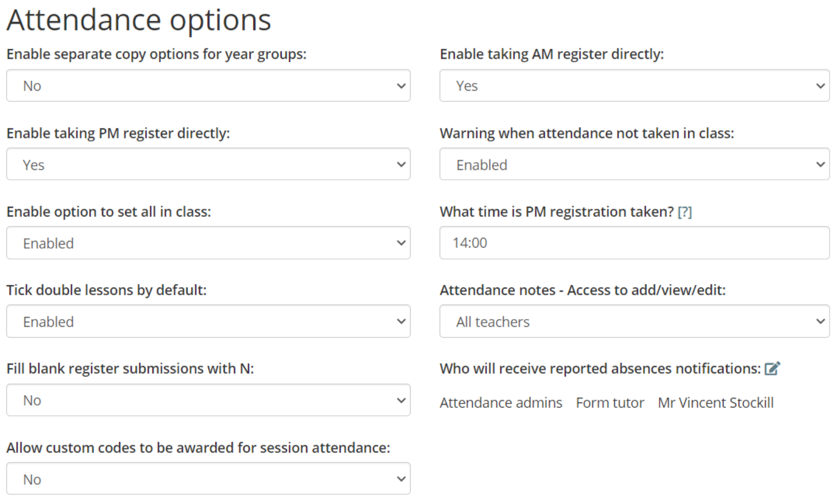Open the 'Enable taking PM register directly' dropdown
Screen dimensions: 839x504
click(207, 165)
